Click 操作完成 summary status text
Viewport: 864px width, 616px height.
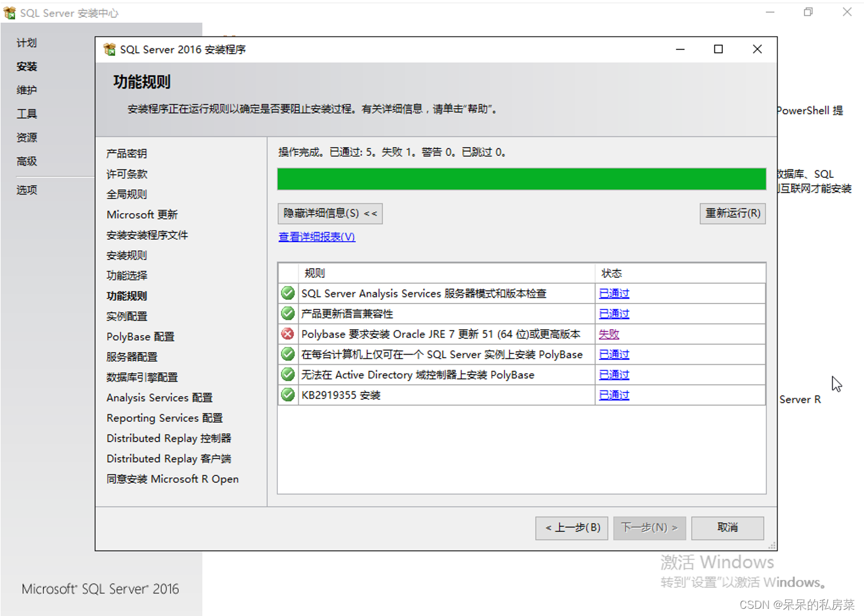coord(393,152)
